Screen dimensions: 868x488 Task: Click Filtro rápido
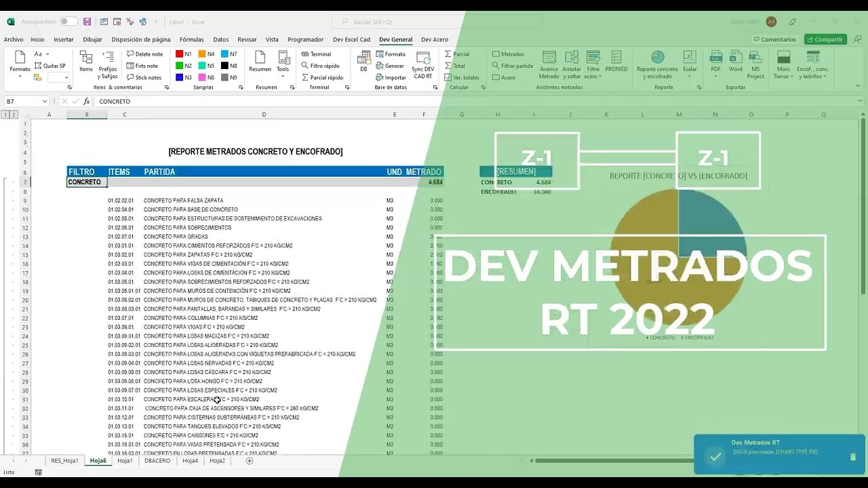pyautogui.click(x=320, y=66)
